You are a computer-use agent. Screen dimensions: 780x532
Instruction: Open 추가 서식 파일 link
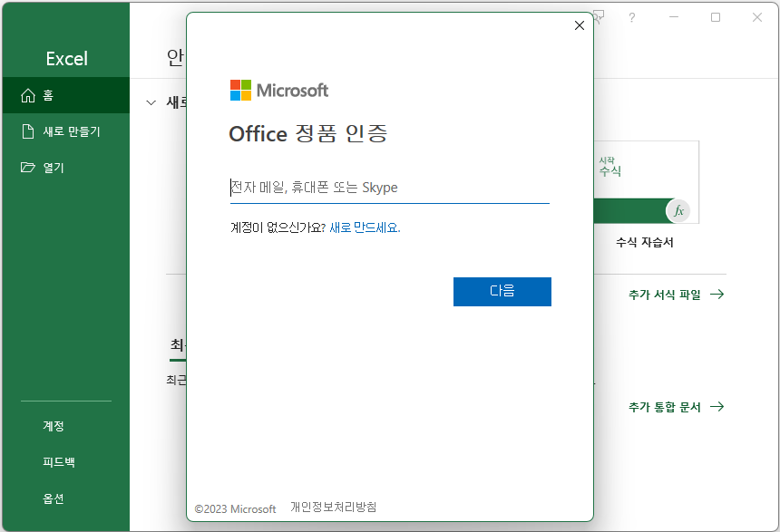(x=676, y=295)
